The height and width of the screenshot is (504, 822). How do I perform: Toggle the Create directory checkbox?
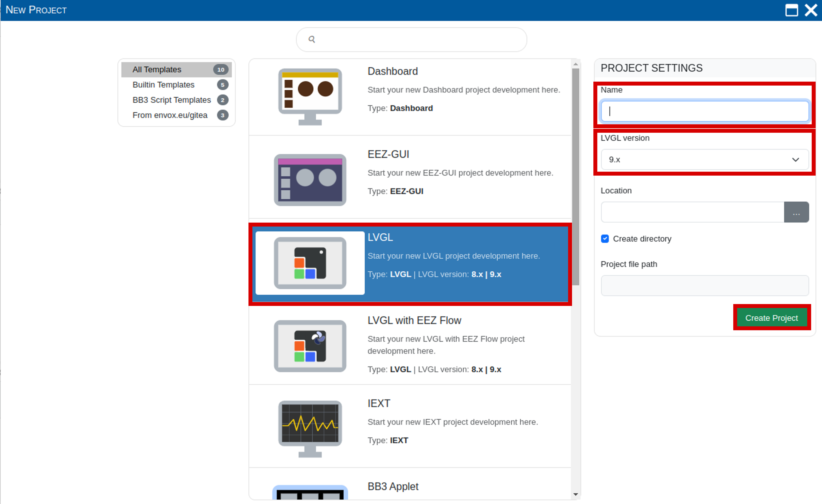tap(605, 239)
